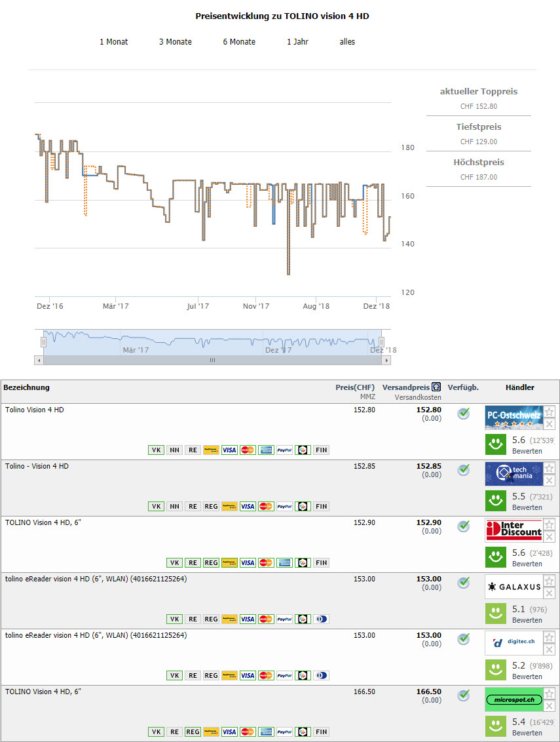Viewport: 560px width, 742px height.
Task: Show the full price history with alles
Action: click(x=347, y=42)
